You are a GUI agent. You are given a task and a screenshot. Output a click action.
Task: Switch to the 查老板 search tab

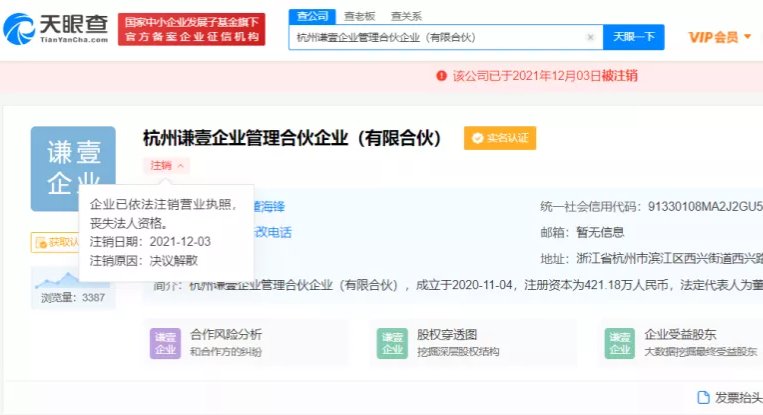(360, 16)
